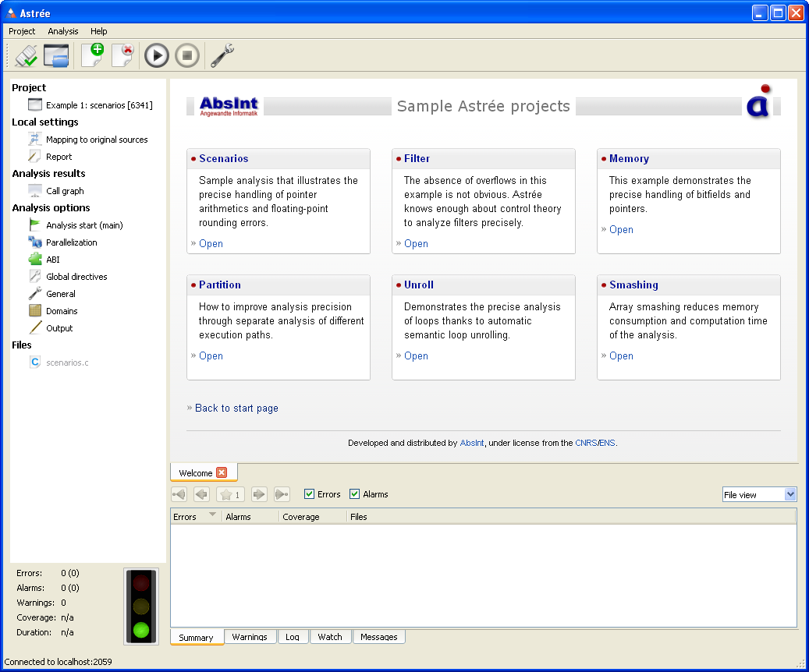Select the Global directives item

point(77,277)
